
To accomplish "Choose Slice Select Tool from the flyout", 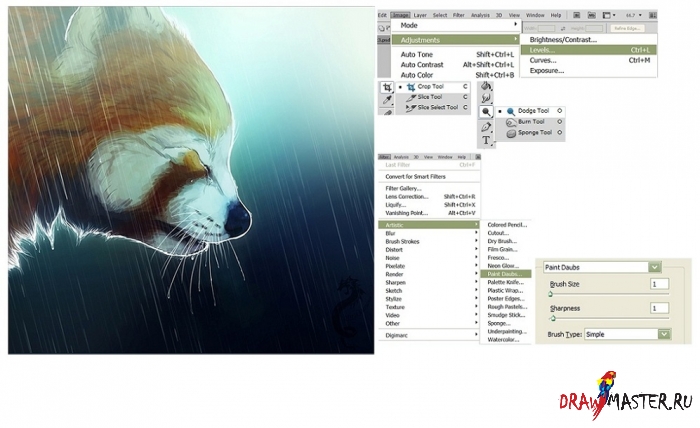I will point(433,108).
